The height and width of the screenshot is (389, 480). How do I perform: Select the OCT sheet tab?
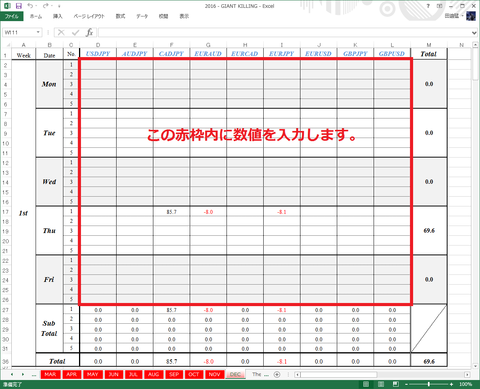pos(194,374)
